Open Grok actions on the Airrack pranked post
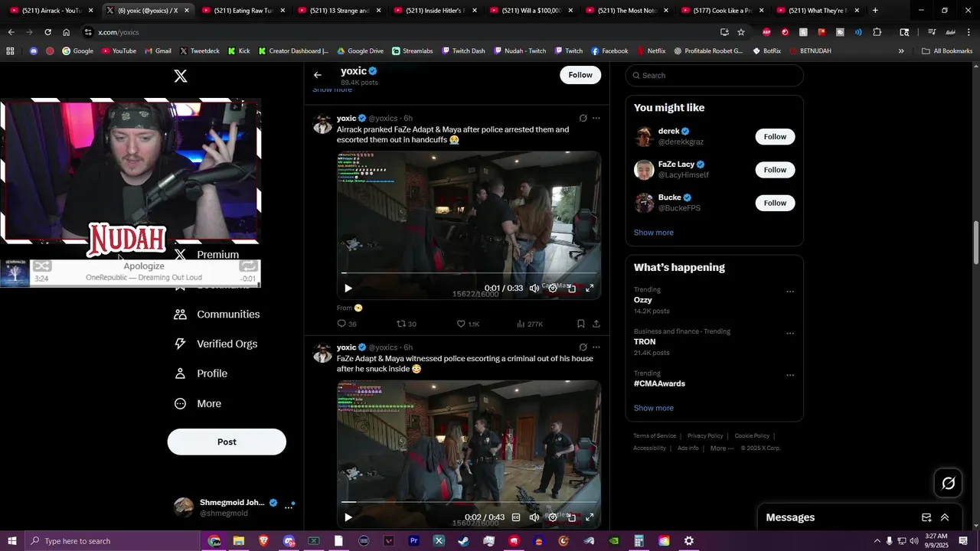Image resolution: width=980 pixels, height=551 pixels. (583, 118)
